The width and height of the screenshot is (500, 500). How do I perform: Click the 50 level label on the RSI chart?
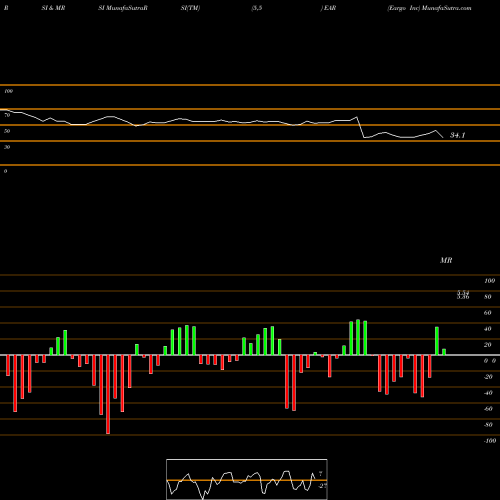click(7, 131)
